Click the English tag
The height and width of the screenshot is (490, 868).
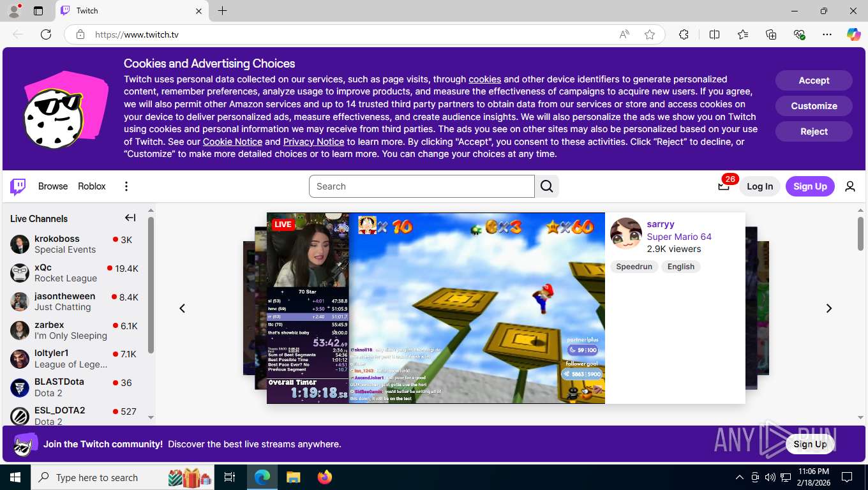[x=681, y=267]
